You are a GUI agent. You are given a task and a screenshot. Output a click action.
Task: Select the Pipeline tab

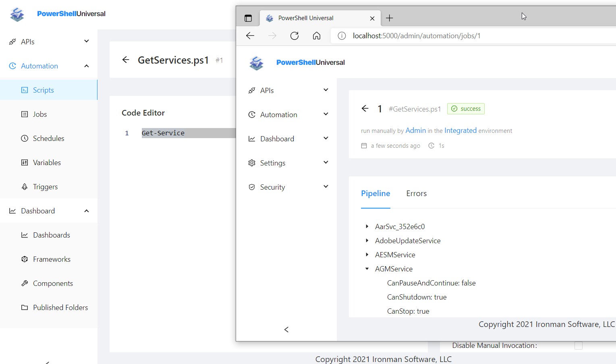[x=375, y=193]
